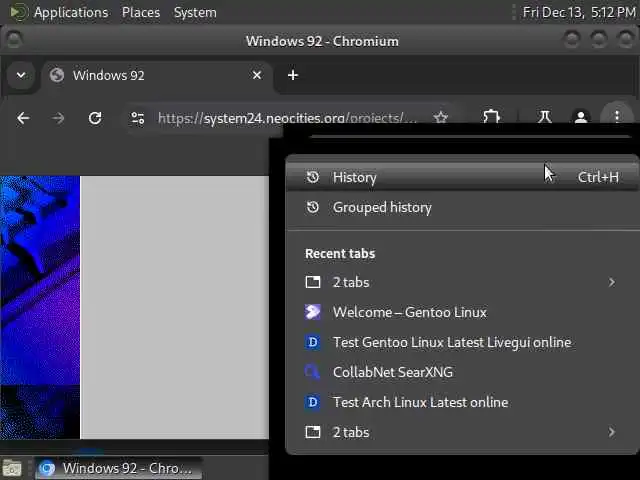Reopen Welcome – Gentoo Linux tab

pyautogui.click(x=462, y=312)
